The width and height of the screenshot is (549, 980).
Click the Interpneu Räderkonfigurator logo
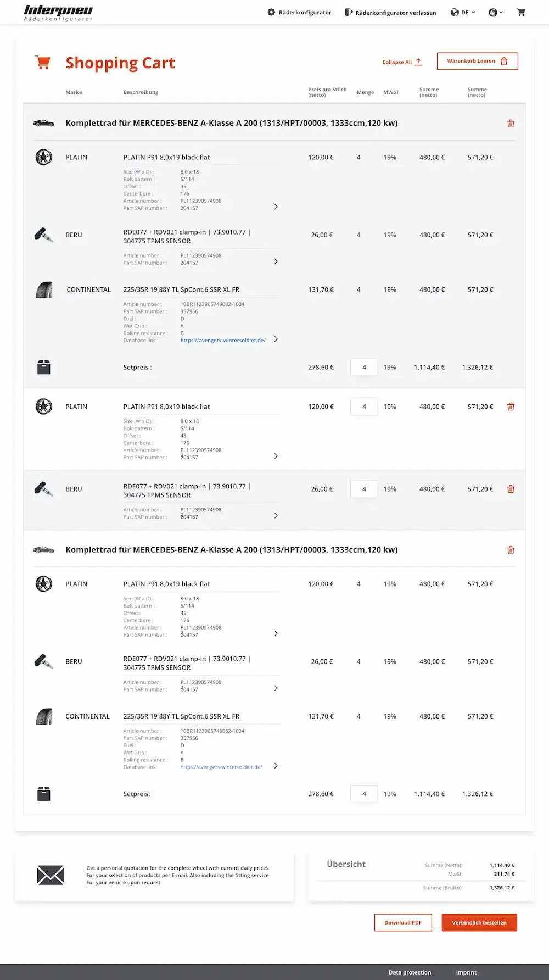pos(58,13)
